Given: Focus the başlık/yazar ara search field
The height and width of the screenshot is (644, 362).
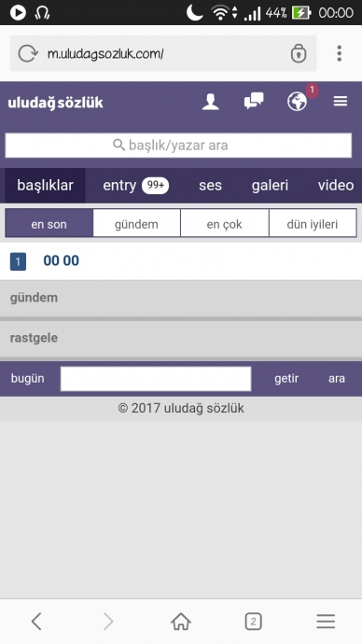Looking at the screenshot, I should (178, 145).
